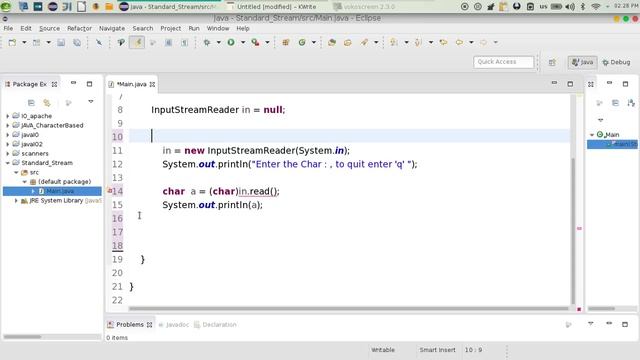Click the New Java Package icon
Screen dimensions: 640x360
pyautogui.click(x=286, y=42)
